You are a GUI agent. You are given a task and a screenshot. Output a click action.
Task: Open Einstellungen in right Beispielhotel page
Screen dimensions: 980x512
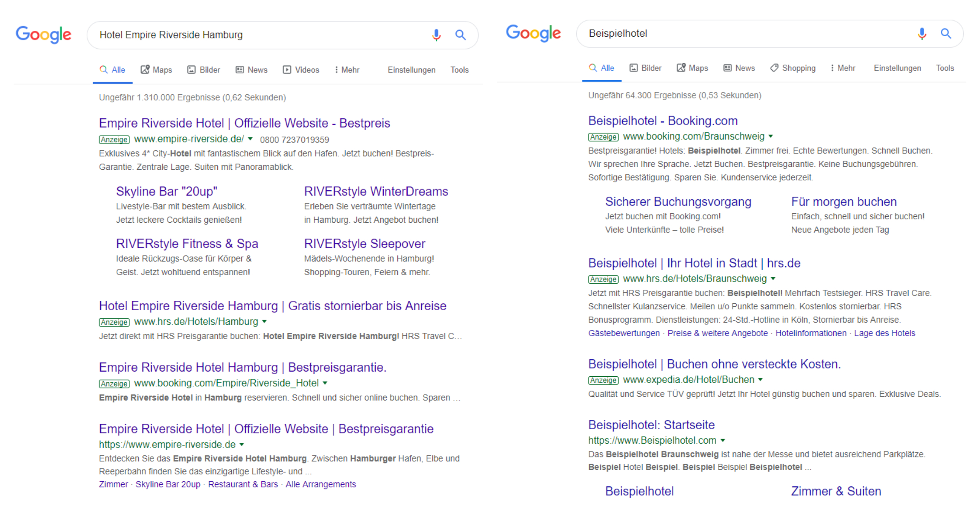(897, 68)
